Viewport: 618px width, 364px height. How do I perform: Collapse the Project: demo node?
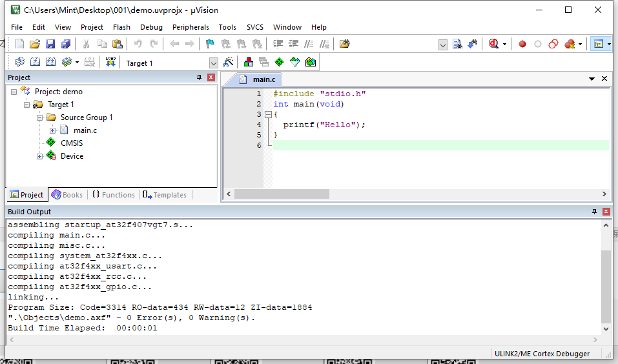coord(14,92)
